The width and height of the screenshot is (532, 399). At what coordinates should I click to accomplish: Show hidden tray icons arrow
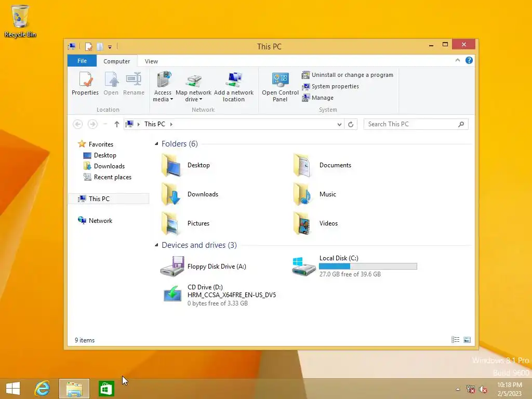click(x=458, y=389)
